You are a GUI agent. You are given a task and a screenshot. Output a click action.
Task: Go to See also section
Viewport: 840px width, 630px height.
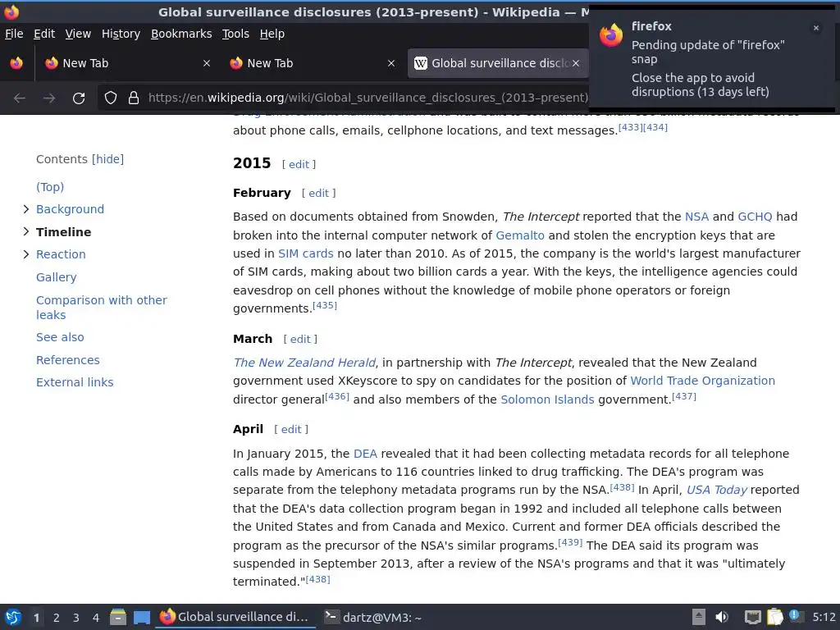tap(60, 337)
